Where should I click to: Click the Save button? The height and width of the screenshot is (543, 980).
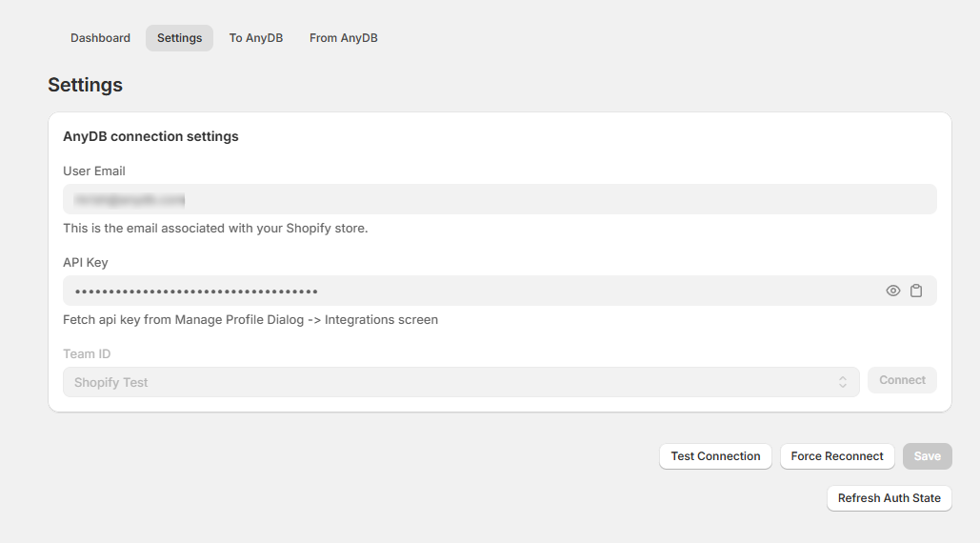pyautogui.click(x=927, y=456)
